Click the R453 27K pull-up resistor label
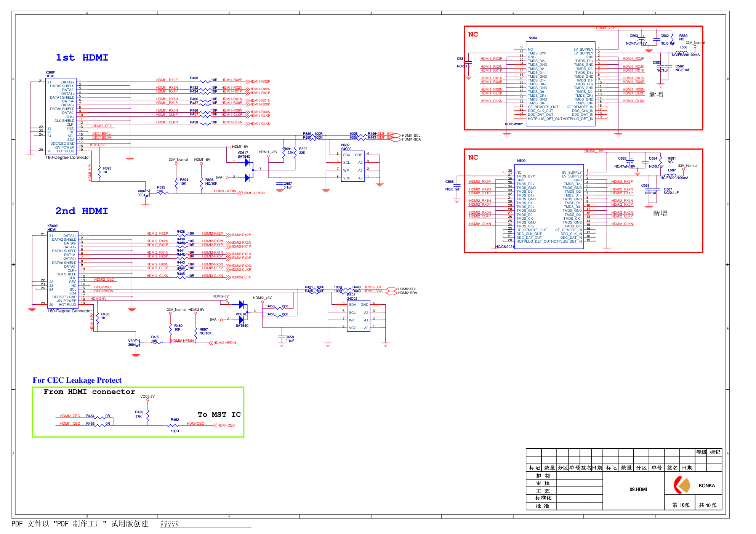 point(139,414)
